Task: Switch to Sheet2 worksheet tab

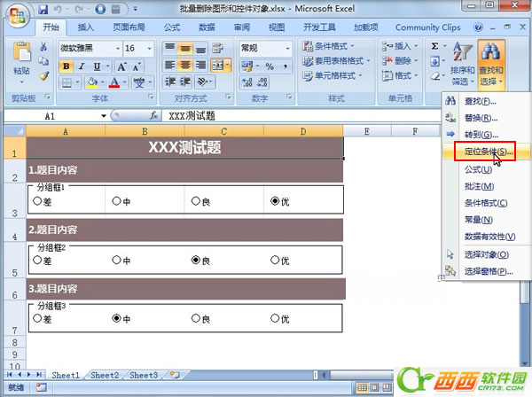Action: (105, 376)
